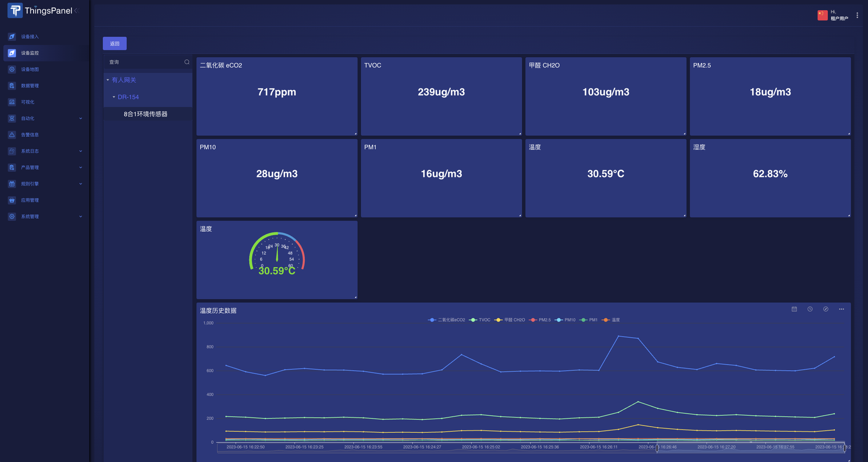Image resolution: width=868 pixels, height=462 pixels.
Task: Click the 湿度 card title
Action: (x=699, y=147)
